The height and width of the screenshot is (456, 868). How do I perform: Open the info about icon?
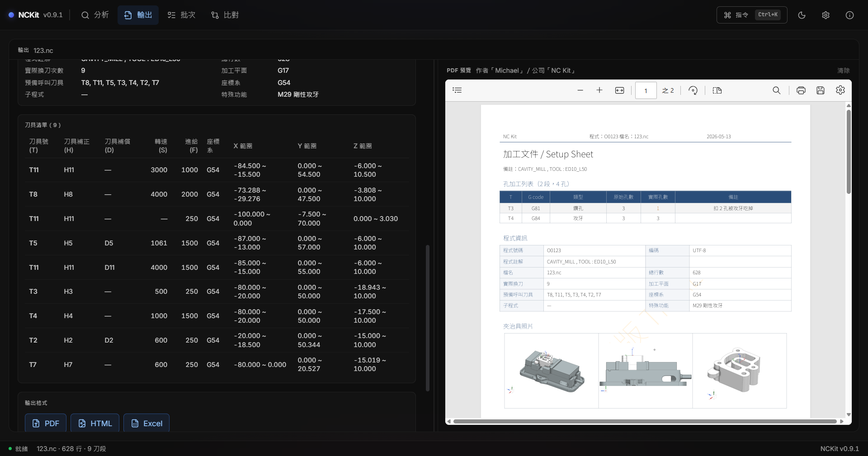[849, 15]
